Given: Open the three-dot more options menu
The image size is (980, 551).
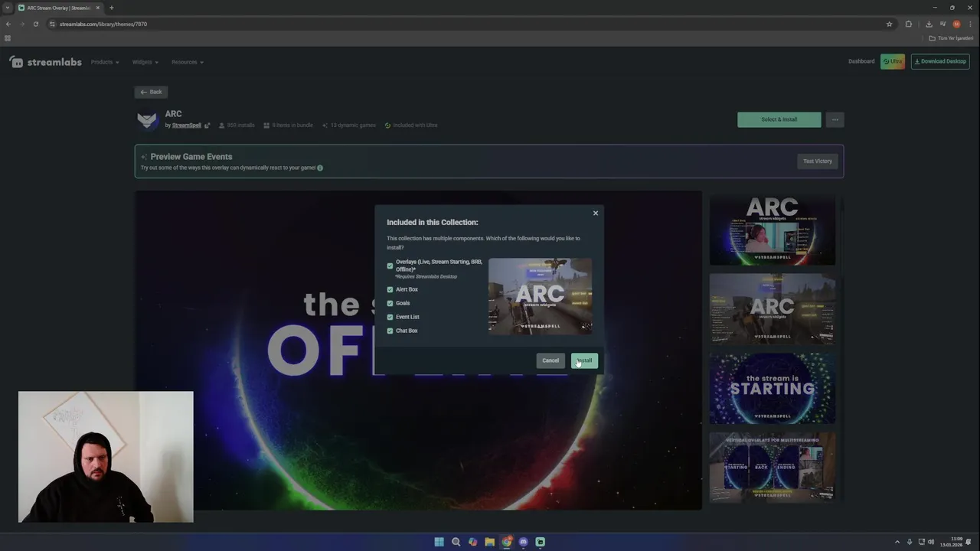Looking at the screenshot, I should [x=835, y=119].
